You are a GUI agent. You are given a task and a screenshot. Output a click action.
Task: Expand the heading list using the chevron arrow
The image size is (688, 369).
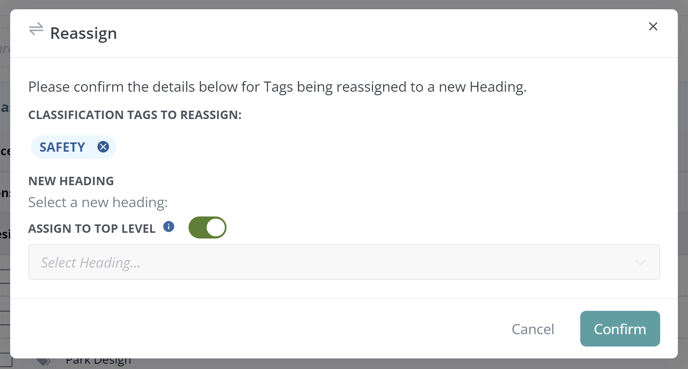pos(640,262)
